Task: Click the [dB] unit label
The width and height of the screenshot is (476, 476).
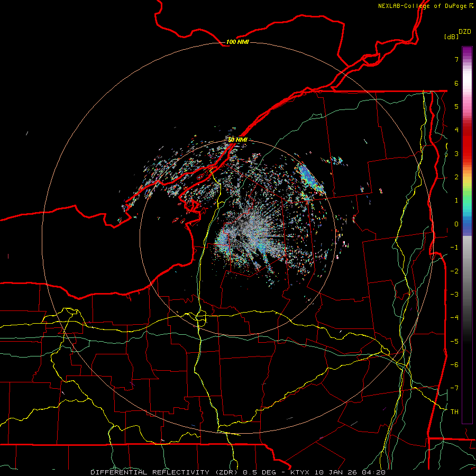Action: pos(452,36)
